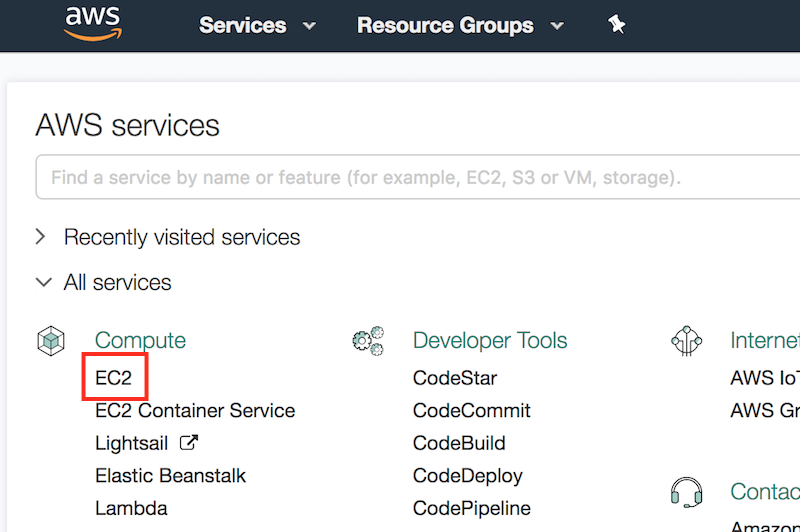Open the Services dropdown menu
The image size is (800, 532).
coord(257,25)
